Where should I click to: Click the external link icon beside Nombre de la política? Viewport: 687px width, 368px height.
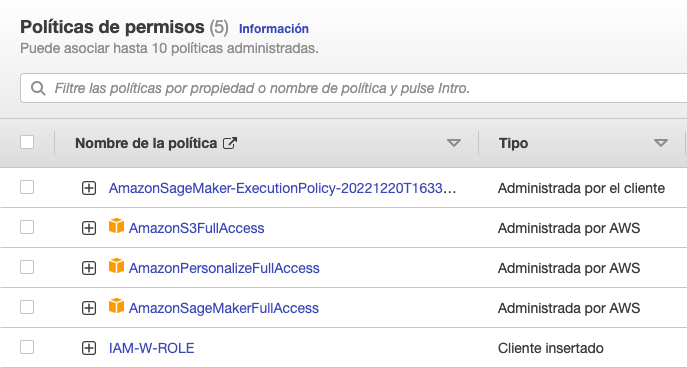230,143
